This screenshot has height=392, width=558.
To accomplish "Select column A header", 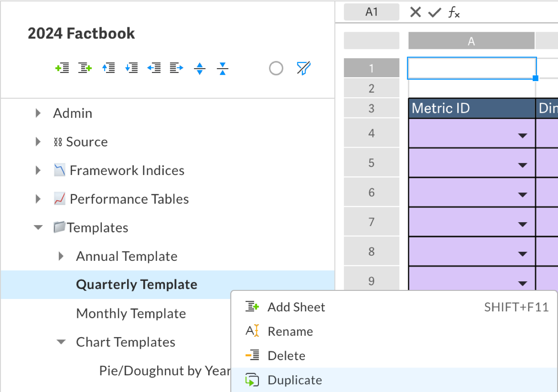I will tap(471, 41).
